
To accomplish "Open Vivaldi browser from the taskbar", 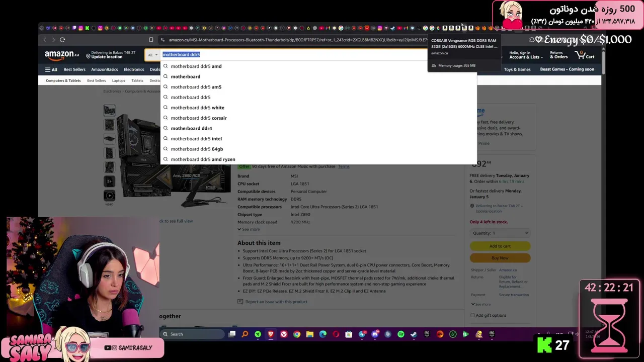I will pyautogui.click(x=284, y=334).
